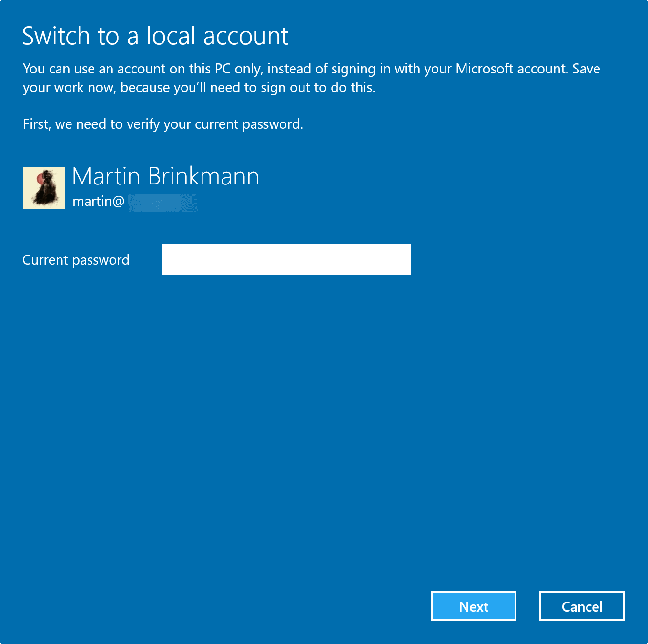Screen dimensions: 648x644
Task: Click the 'Martin Brinkmann' account name
Action: [x=166, y=176]
